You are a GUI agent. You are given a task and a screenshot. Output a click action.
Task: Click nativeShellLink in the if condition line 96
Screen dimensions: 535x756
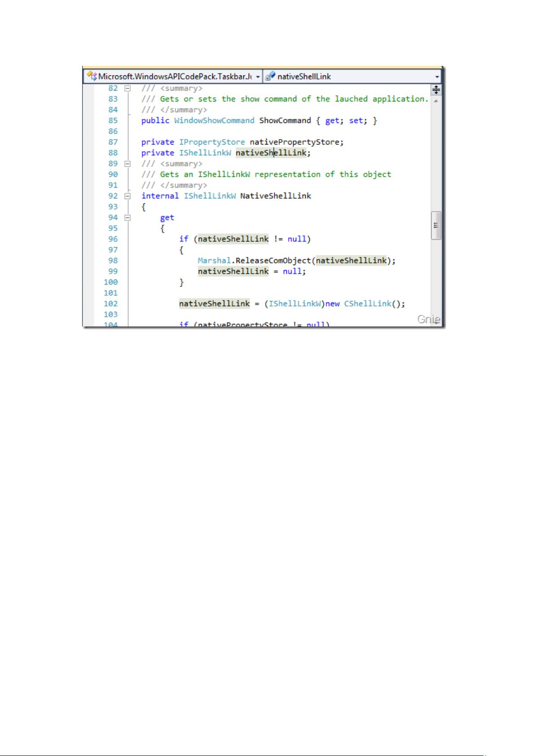pyautogui.click(x=233, y=239)
